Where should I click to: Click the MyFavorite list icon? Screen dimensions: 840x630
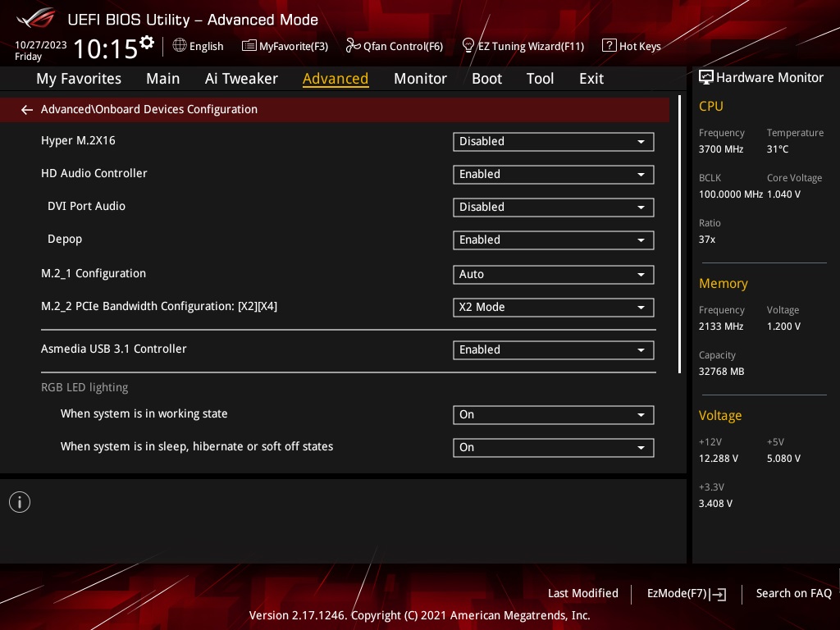(x=249, y=46)
